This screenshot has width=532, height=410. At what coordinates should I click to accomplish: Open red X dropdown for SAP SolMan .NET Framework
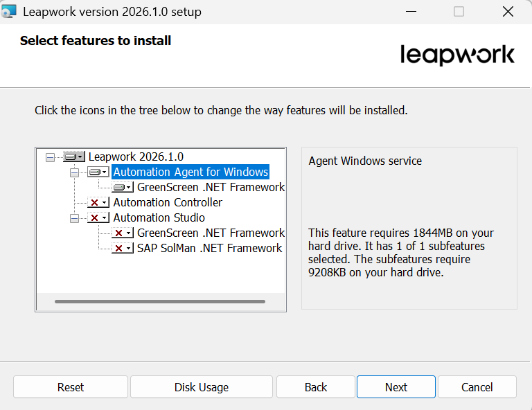click(x=123, y=248)
